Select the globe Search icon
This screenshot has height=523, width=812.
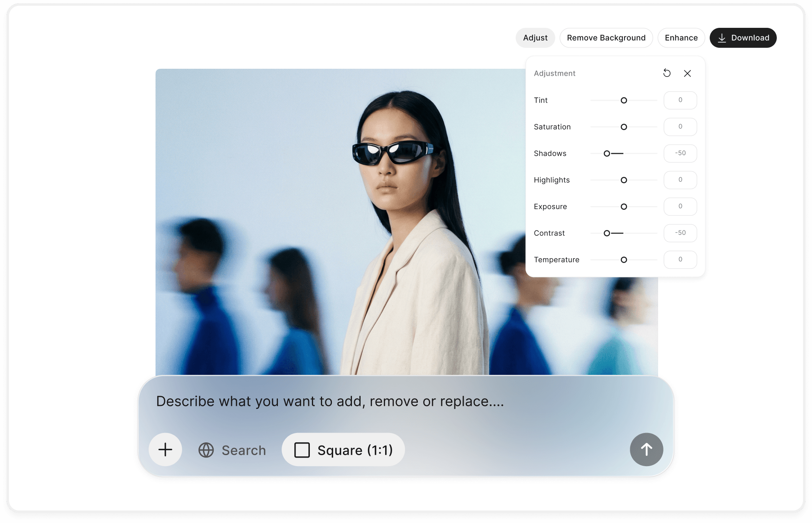(x=206, y=450)
